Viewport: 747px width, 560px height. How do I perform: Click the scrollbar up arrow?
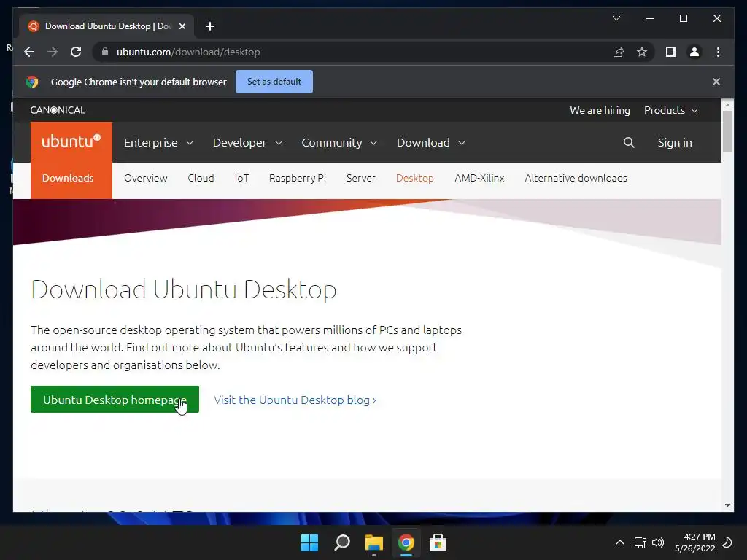tap(727, 104)
